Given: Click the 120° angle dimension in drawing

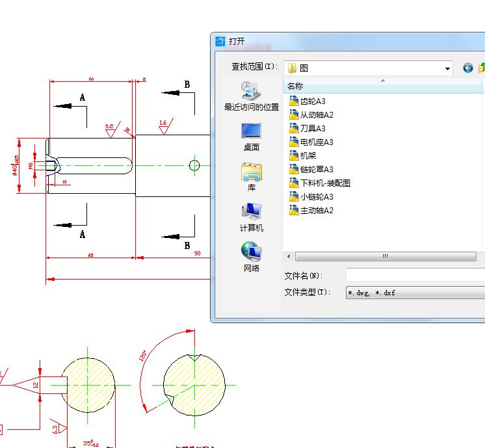Looking at the screenshot, I should pyautogui.click(x=142, y=356).
